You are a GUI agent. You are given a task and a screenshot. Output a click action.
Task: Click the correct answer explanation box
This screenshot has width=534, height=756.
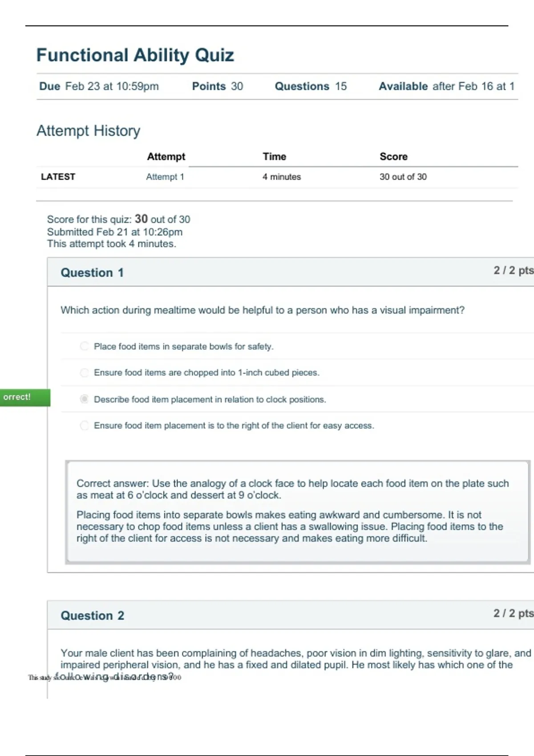pos(298,512)
